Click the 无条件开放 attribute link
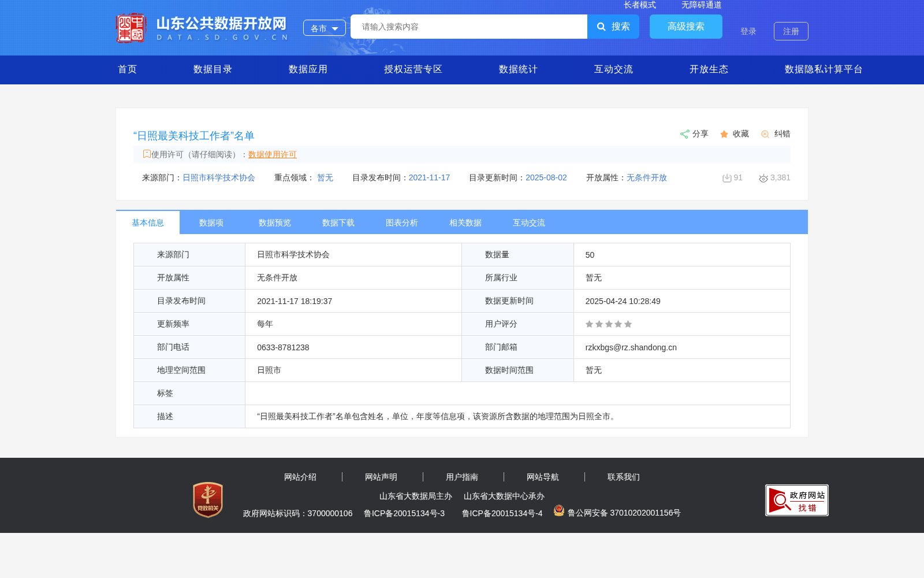Screen dimensions: 924x578 (x=647, y=177)
